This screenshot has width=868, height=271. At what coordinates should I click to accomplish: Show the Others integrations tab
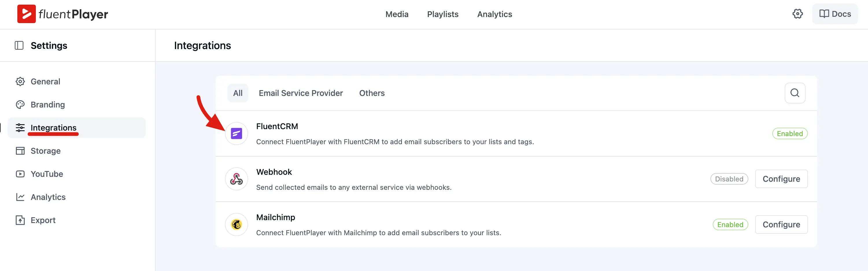click(x=372, y=93)
